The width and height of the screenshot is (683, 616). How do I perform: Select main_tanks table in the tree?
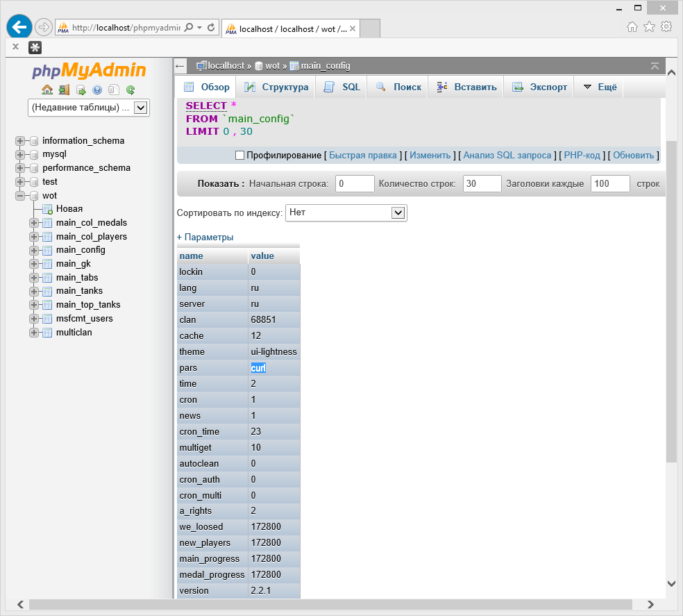coord(79,291)
